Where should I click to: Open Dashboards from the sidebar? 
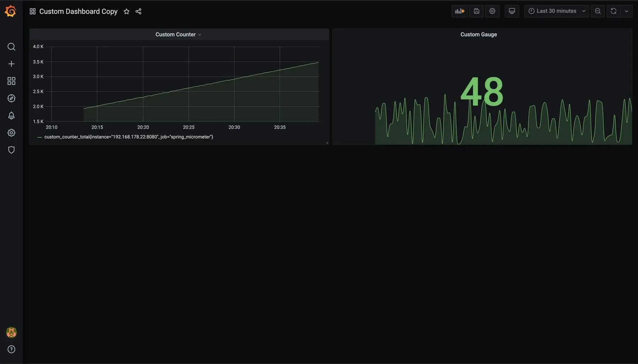(11, 81)
